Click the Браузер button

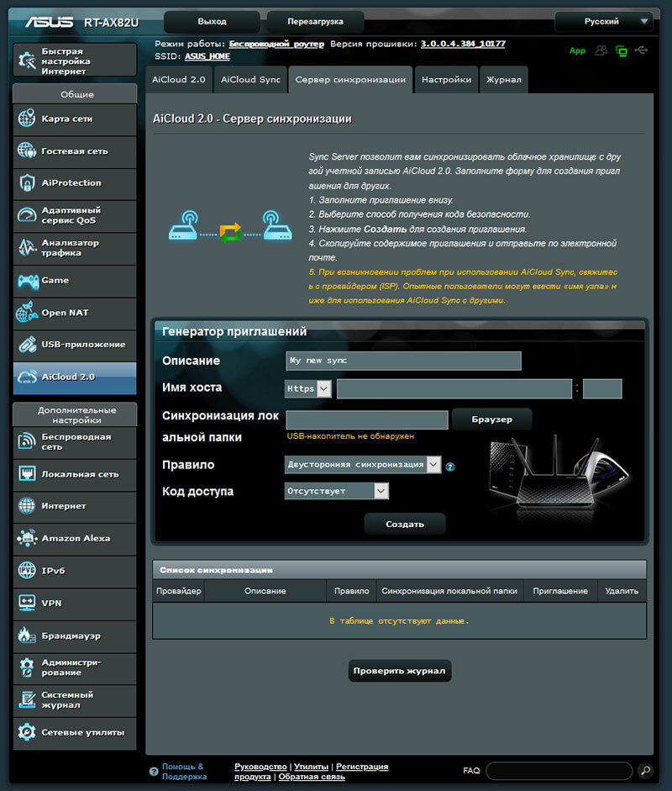click(x=491, y=419)
